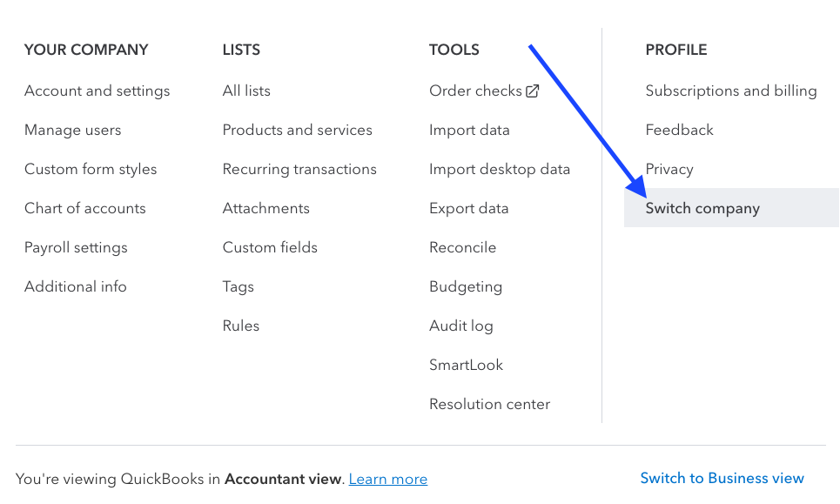The height and width of the screenshot is (504, 840).
Task: Open Account and settings
Action: [97, 91]
